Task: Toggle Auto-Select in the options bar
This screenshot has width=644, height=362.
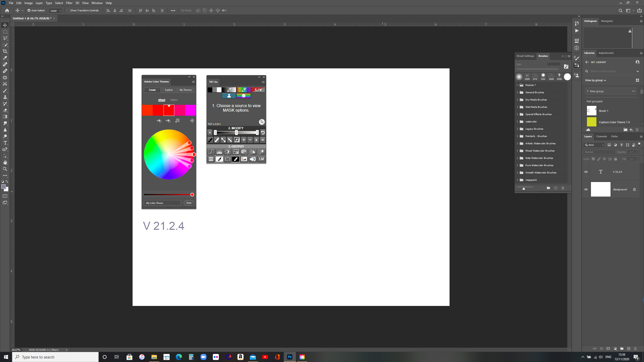Action: click(28, 11)
